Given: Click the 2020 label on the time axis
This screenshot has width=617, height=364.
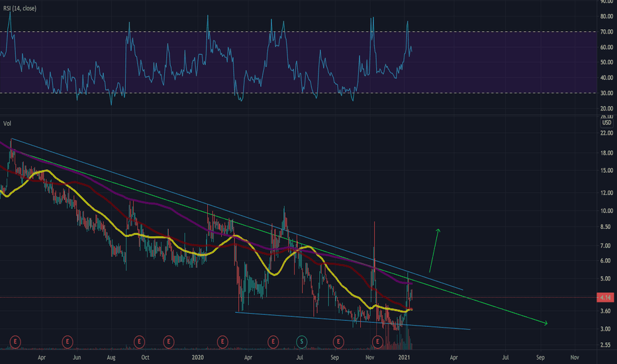Looking at the screenshot, I should tap(197, 357).
